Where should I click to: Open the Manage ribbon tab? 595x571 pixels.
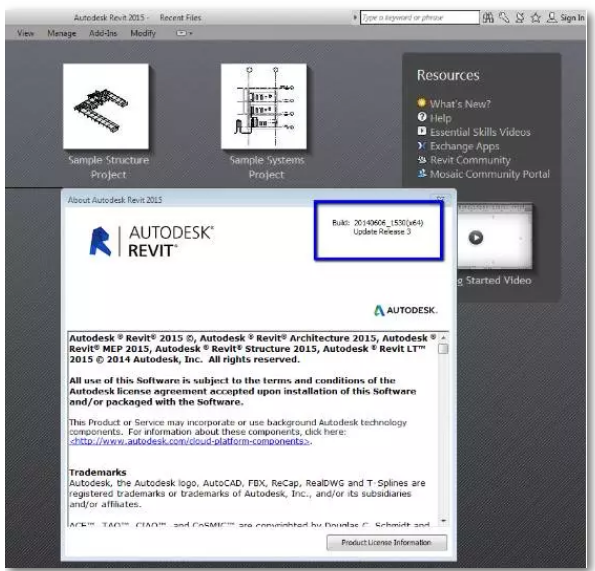(x=61, y=33)
